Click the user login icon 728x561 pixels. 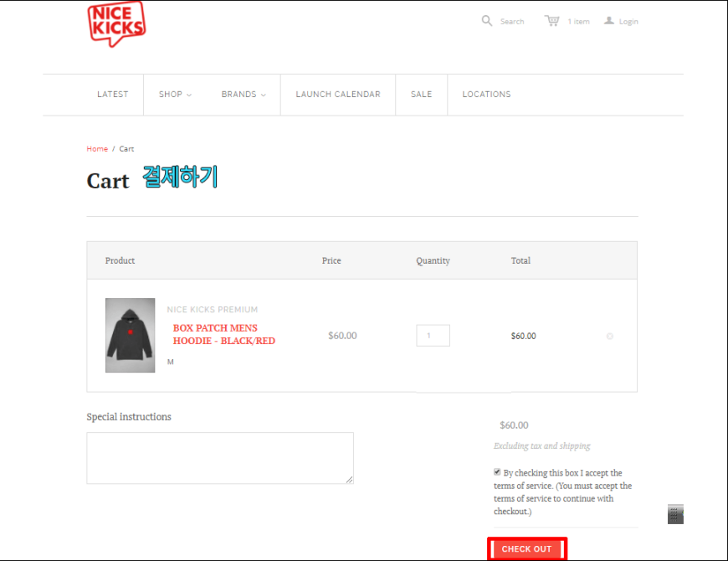[x=608, y=21]
